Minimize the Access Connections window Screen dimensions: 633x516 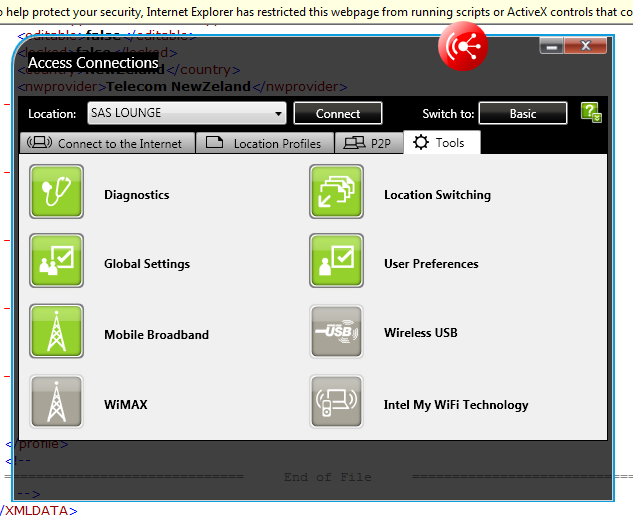(x=551, y=46)
